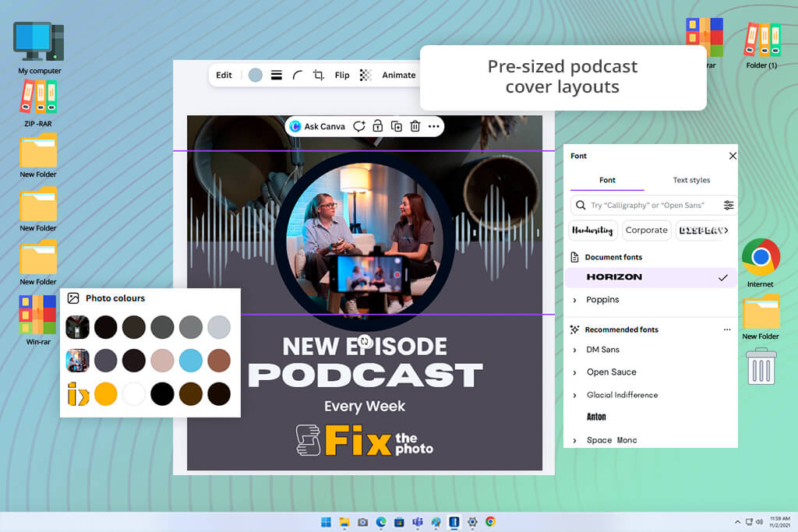
Task: Select the yellow logo thumbnail in Photo colours
Action: coord(79,394)
